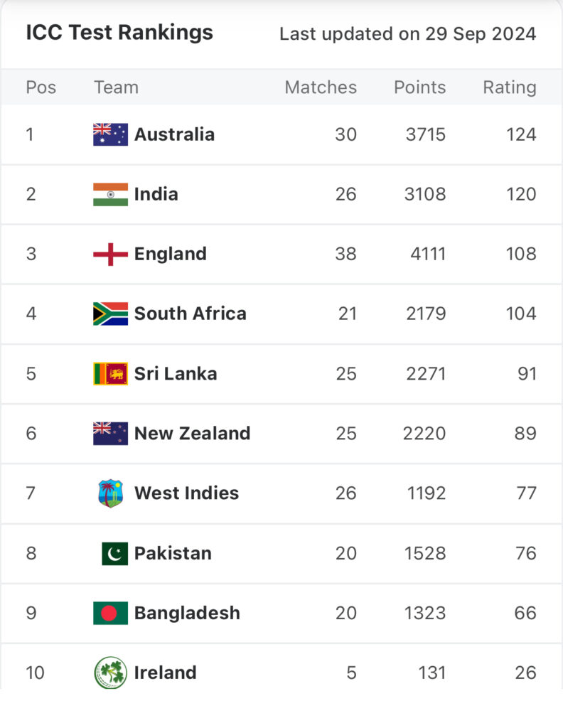Click the Rating column header
Image resolution: width=563 pixels, height=728 pixels.
click(x=510, y=87)
